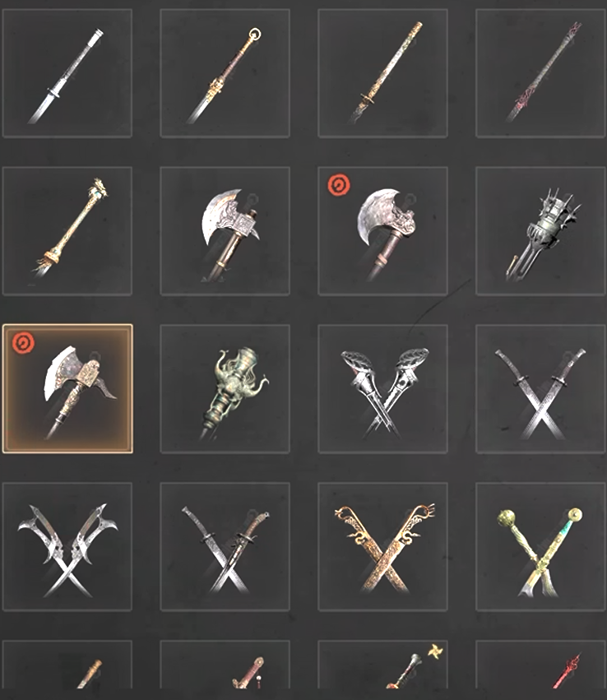Screen dimensions: 607x700
Task: Pick the crossed golden dragon-hilt swords
Action: (383, 546)
